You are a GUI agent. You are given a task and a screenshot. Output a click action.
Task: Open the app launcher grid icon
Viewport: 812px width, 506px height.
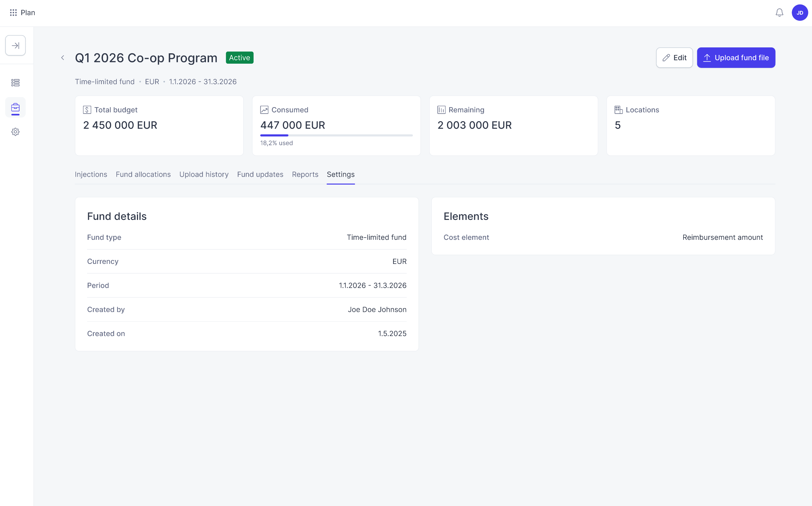[x=13, y=13]
